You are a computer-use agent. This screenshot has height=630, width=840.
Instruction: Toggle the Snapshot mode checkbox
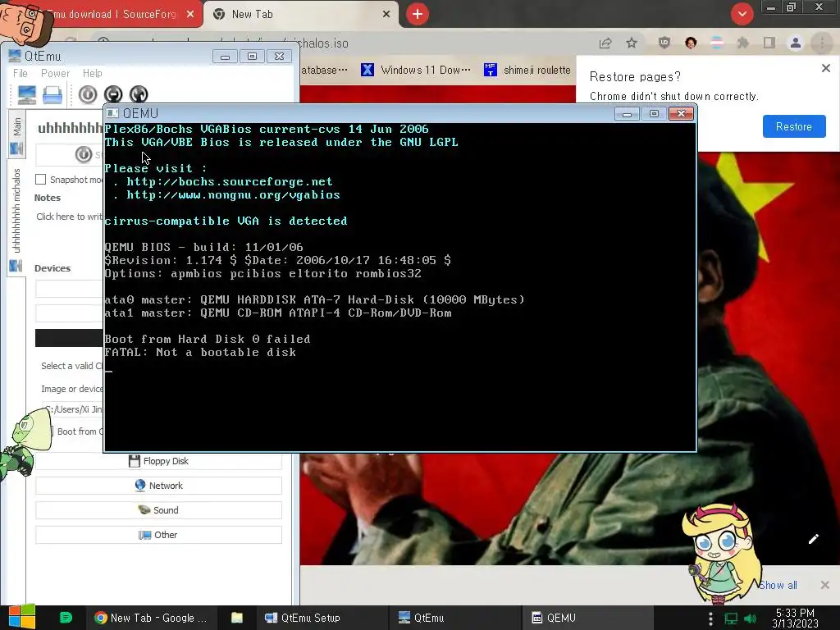41,180
